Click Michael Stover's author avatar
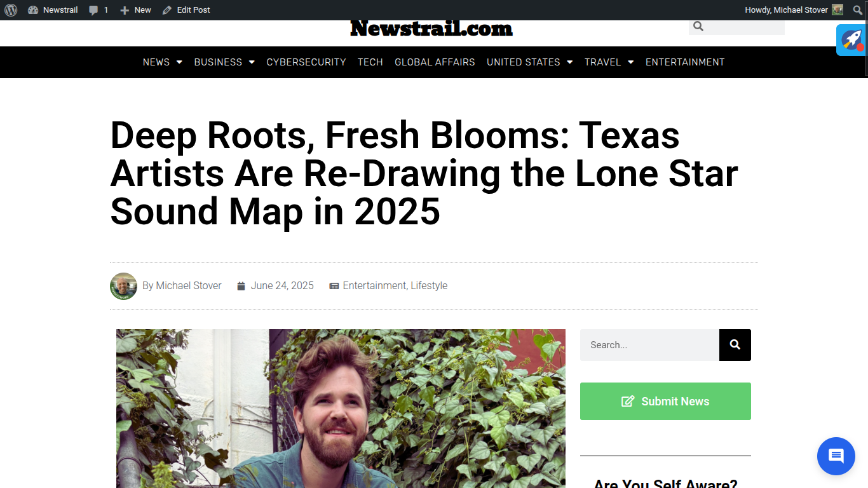Screen dimensions: 868x488 coord(123,286)
